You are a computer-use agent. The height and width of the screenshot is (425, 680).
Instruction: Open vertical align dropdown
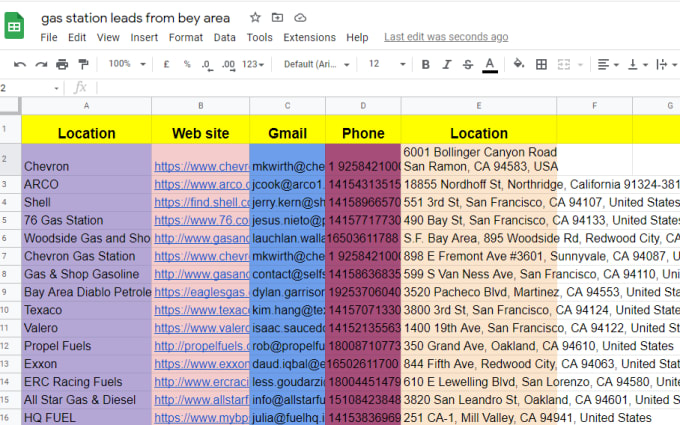click(638, 65)
